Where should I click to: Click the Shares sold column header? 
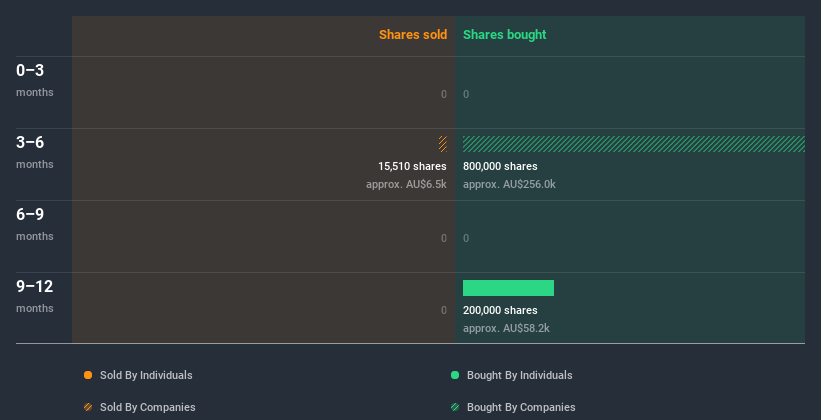[413, 35]
